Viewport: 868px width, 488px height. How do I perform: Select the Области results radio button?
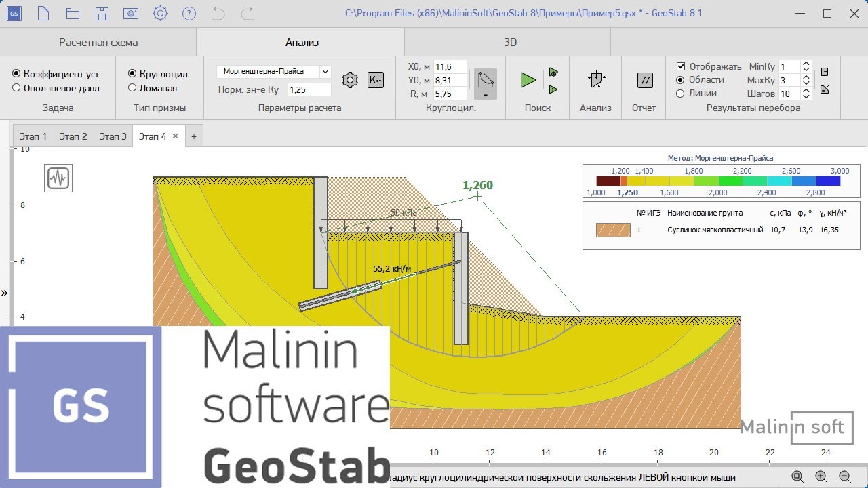pyautogui.click(x=681, y=80)
